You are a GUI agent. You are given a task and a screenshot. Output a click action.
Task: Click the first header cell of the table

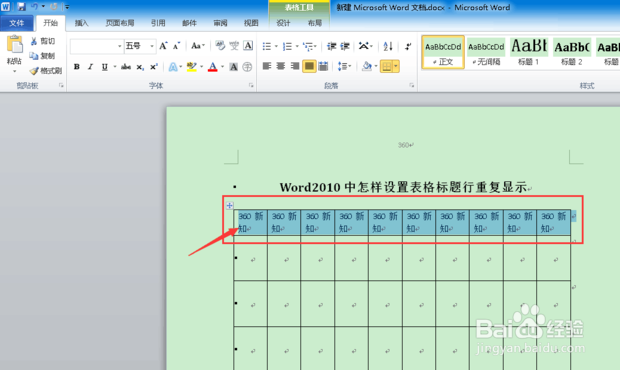click(x=251, y=223)
